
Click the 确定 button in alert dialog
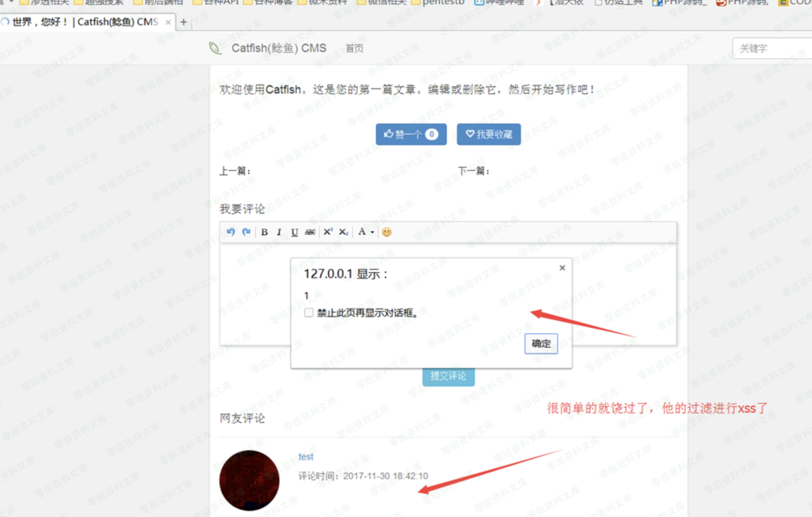click(541, 343)
